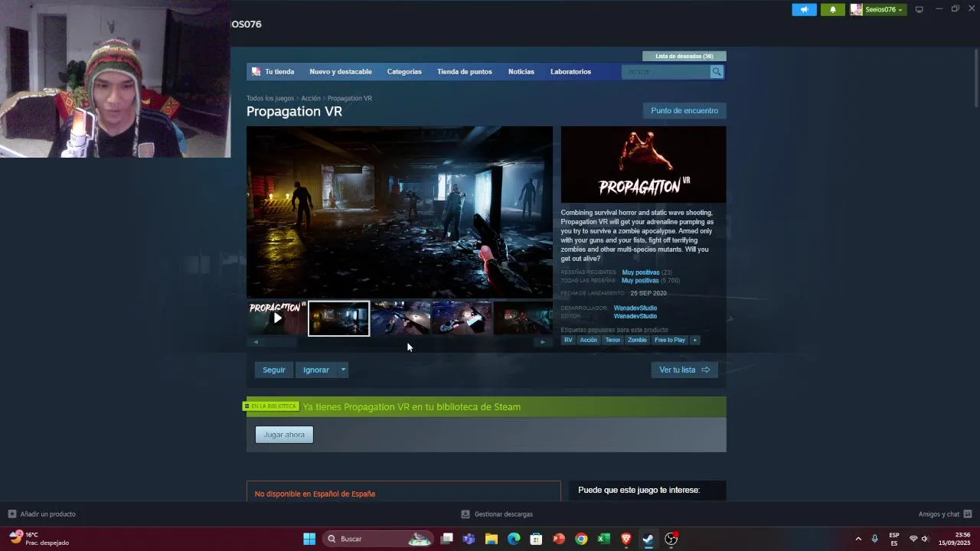
Task: Click the taskbar Buscar search box
Action: 378,539
